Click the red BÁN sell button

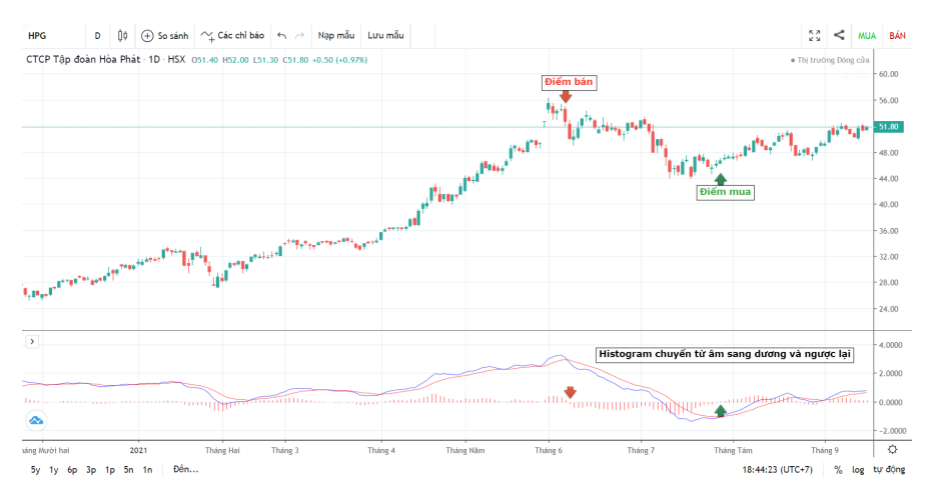[x=897, y=36]
